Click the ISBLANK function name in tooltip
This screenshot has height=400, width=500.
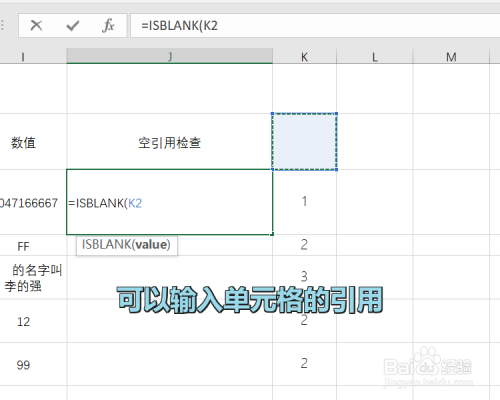pos(107,245)
